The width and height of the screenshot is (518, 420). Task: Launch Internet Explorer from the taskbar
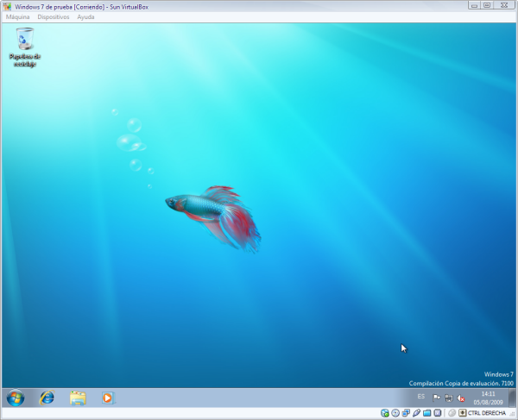pos(47,398)
